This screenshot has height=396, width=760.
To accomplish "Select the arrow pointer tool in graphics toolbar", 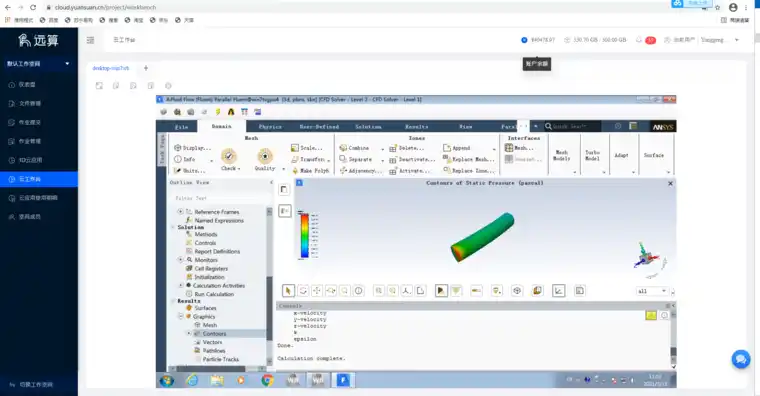I will (x=288, y=291).
